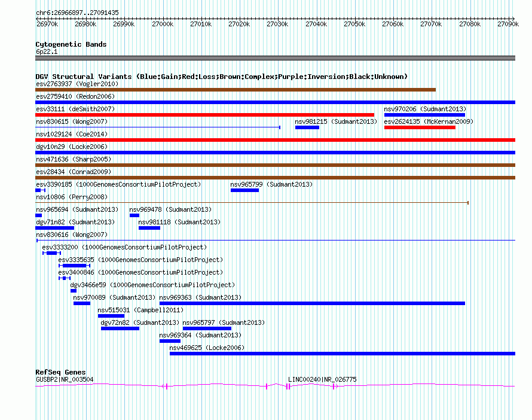Open the esv2759410 (Redon2006) label
The width and height of the screenshot is (532, 420).
pos(75,96)
